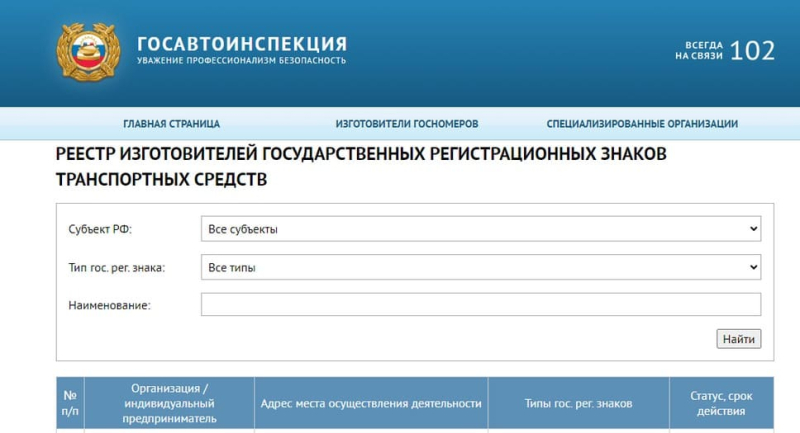The image size is (800, 433).
Task: Click the Наименование label
Action: click(110, 305)
